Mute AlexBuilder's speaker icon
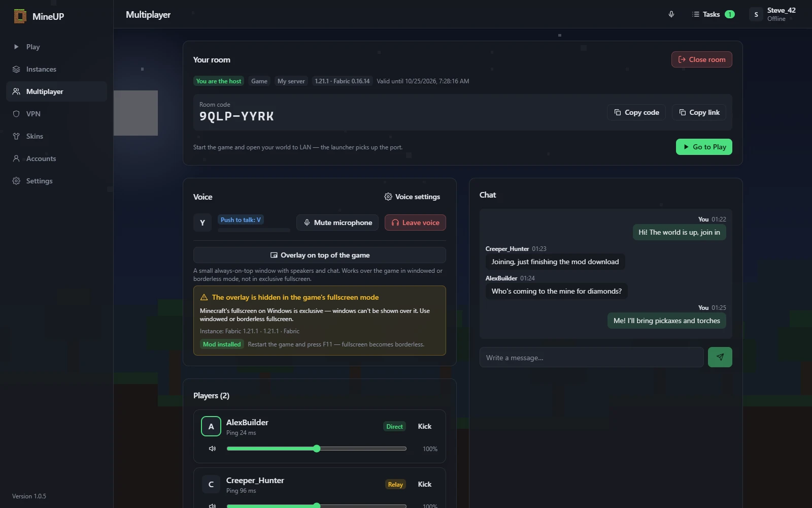Image resolution: width=812 pixels, height=508 pixels. point(212,449)
